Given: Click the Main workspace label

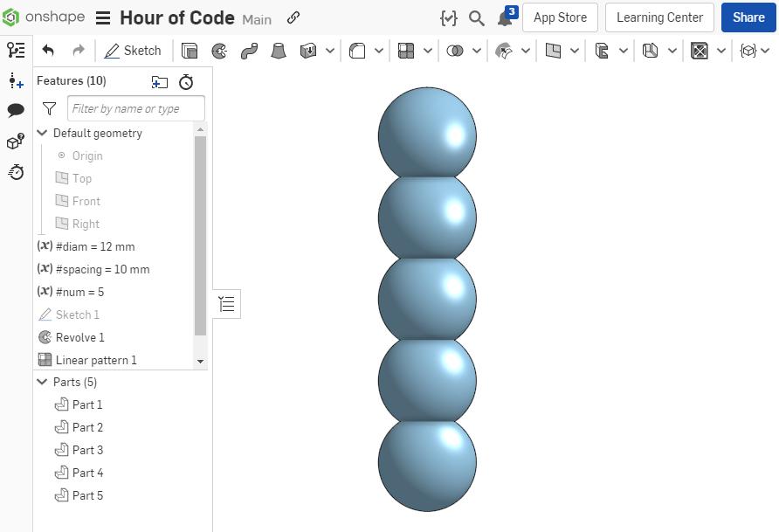Looking at the screenshot, I should pyautogui.click(x=257, y=19).
